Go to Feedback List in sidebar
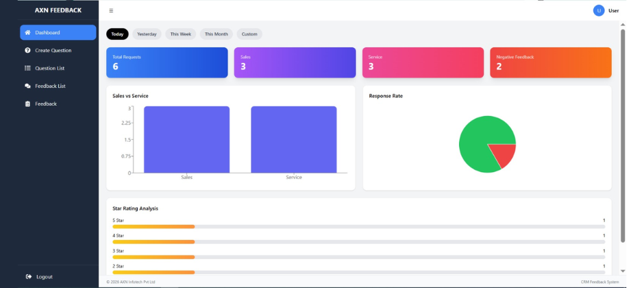The image size is (644, 288). (x=50, y=86)
